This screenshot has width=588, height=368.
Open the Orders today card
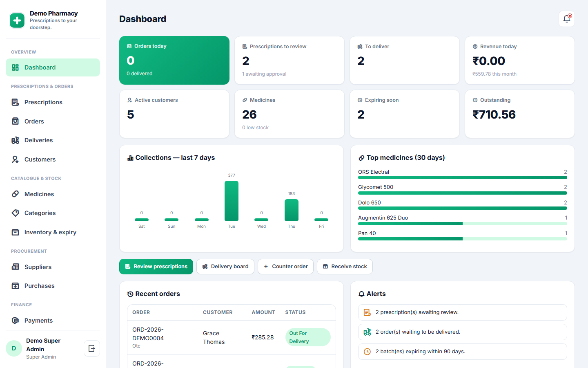tap(174, 60)
